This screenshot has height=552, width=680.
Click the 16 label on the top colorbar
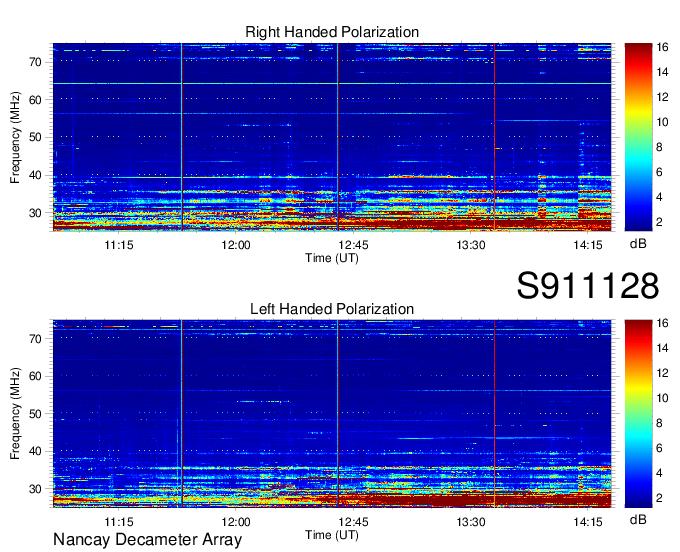(x=662, y=47)
